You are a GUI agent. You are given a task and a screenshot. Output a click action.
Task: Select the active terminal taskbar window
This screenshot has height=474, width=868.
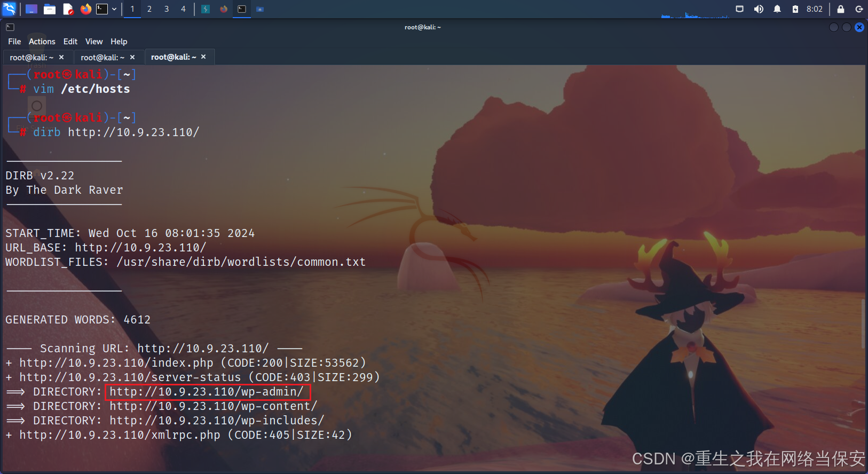pyautogui.click(x=242, y=9)
